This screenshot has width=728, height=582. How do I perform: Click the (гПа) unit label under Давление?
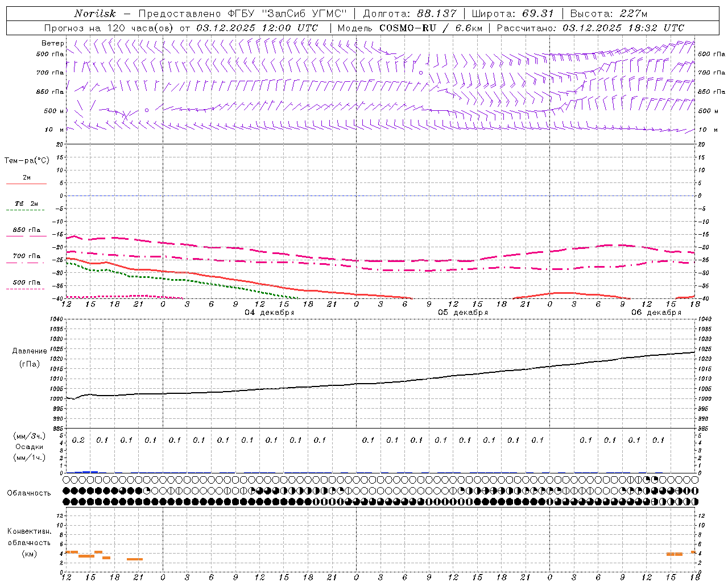[30, 364]
